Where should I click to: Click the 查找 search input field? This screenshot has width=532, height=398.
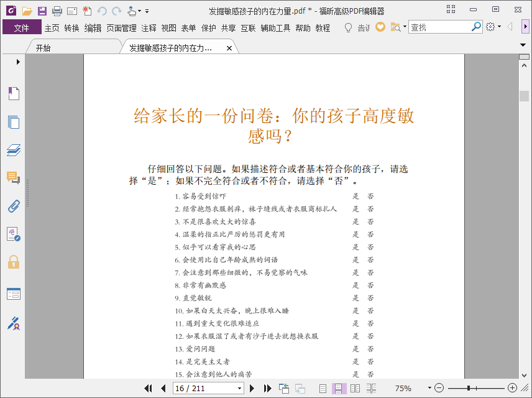439,27
